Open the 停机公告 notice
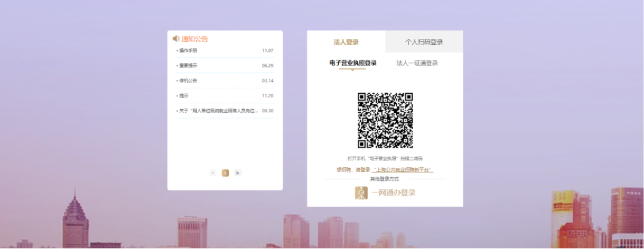 (188, 81)
